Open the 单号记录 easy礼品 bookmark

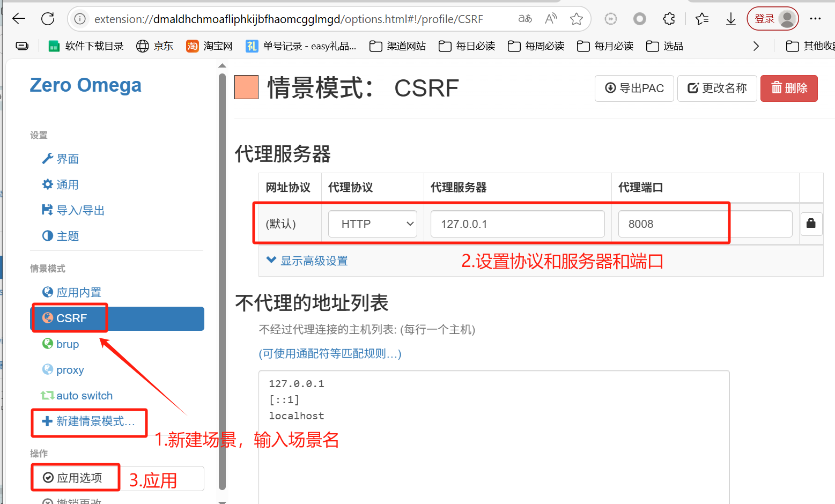pos(301,46)
